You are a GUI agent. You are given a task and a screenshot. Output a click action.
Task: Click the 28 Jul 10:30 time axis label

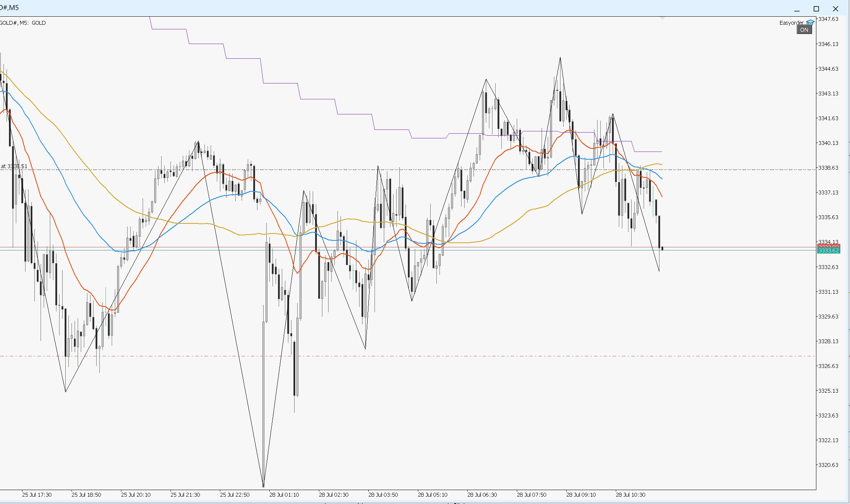pyautogui.click(x=630, y=495)
